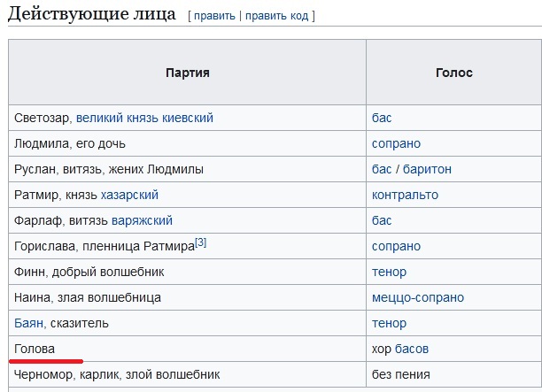Click 'бас' link in Светозар row
The width and height of the screenshot is (542, 392).
click(x=382, y=118)
